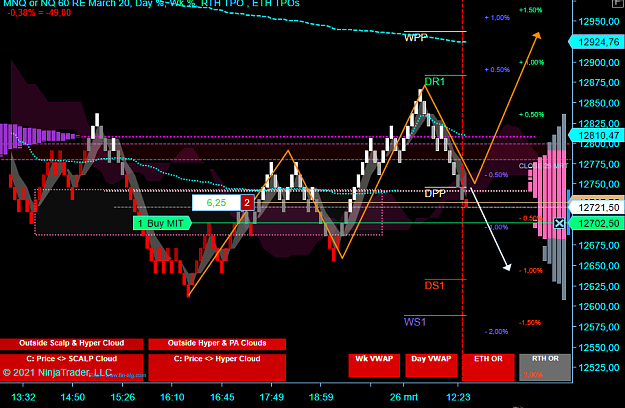
Task: Click the blue '-2,00%' week percent label
Action: [x=496, y=332]
